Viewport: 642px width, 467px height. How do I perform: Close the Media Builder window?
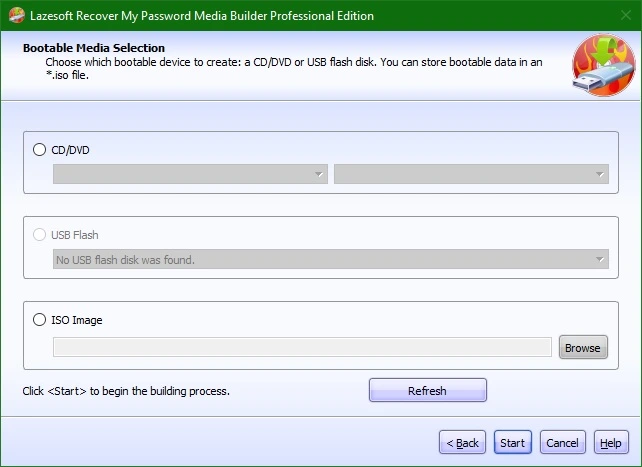626,16
